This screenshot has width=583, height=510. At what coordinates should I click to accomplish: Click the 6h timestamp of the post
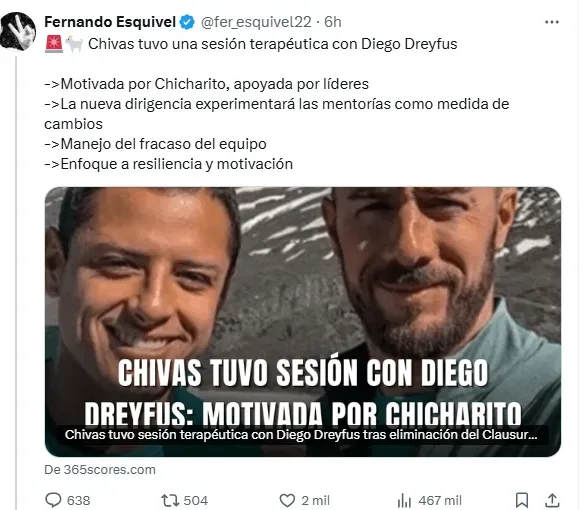(x=333, y=22)
